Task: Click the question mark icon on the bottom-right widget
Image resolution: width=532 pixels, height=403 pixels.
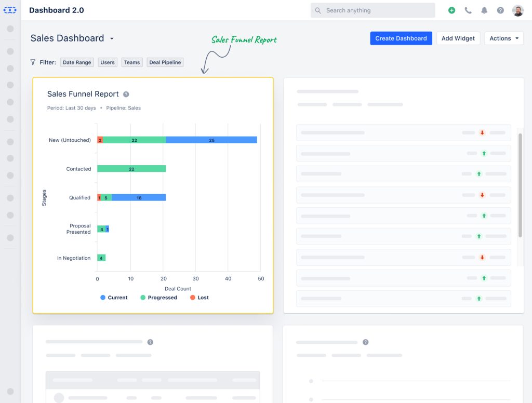Action: [365, 342]
